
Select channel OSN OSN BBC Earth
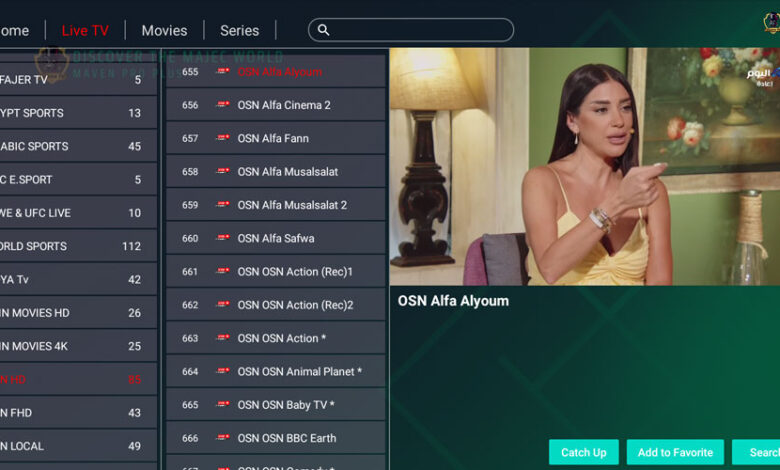[276, 438]
